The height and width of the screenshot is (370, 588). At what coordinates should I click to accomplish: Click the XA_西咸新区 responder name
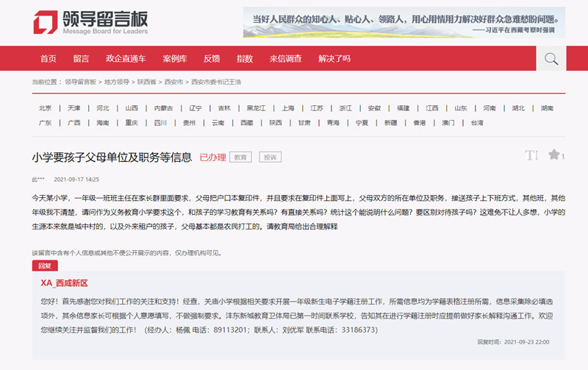65,283
